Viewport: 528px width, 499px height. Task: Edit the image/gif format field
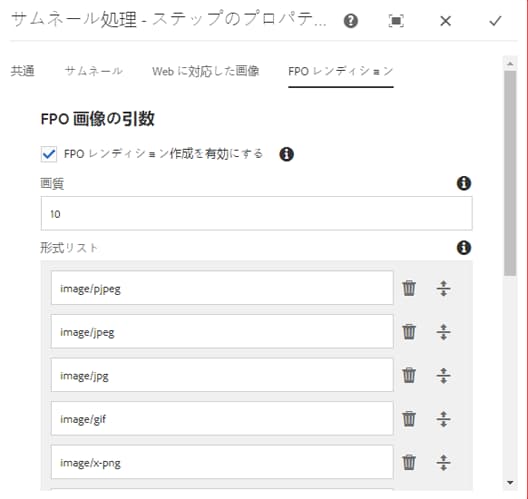tap(222, 419)
